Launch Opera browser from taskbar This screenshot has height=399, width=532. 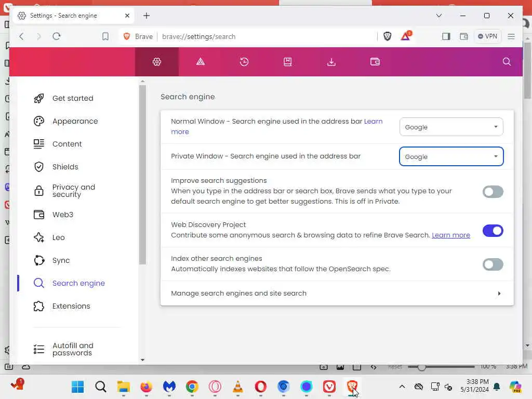(261, 387)
